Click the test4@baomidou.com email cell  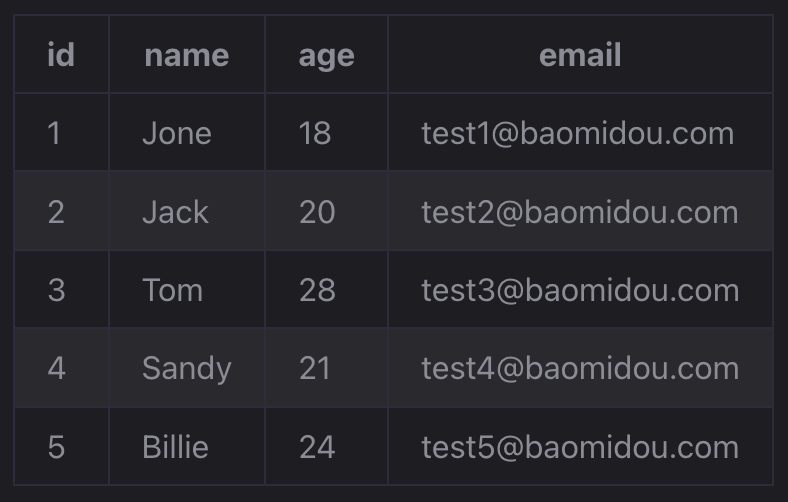(x=580, y=368)
